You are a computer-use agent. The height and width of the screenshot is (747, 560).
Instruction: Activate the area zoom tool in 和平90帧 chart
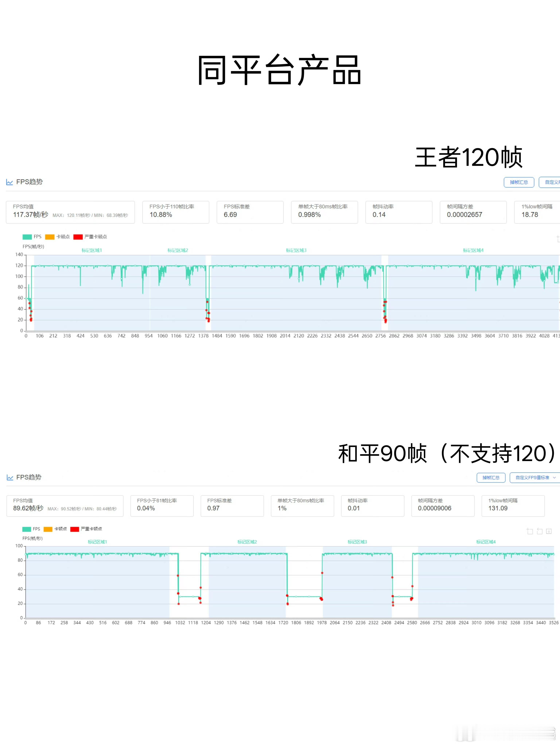coord(530,532)
